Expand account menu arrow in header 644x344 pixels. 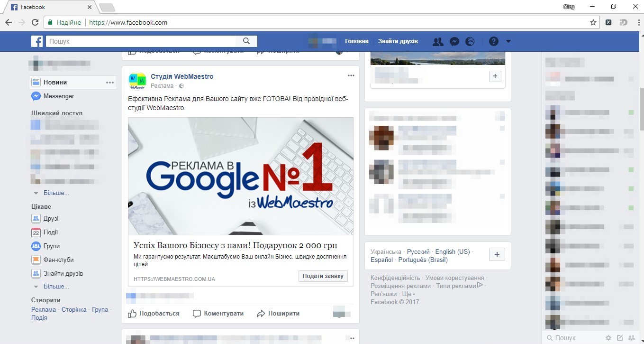point(508,41)
